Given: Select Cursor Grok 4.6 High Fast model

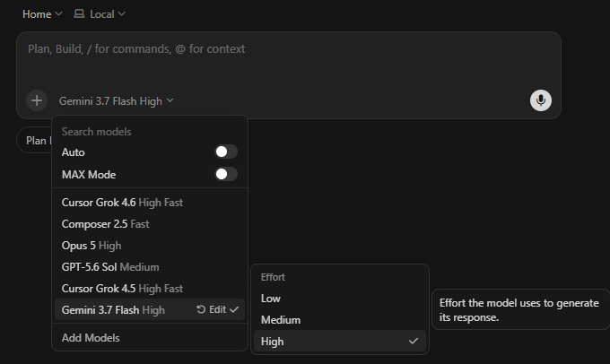Looking at the screenshot, I should pyautogui.click(x=150, y=203).
